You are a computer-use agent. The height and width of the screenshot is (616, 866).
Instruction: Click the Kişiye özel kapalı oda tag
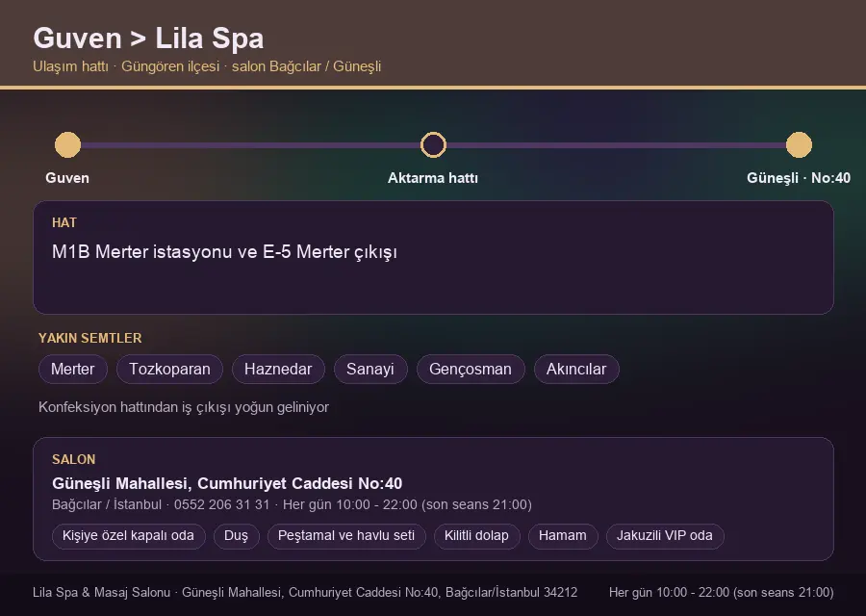(129, 536)
